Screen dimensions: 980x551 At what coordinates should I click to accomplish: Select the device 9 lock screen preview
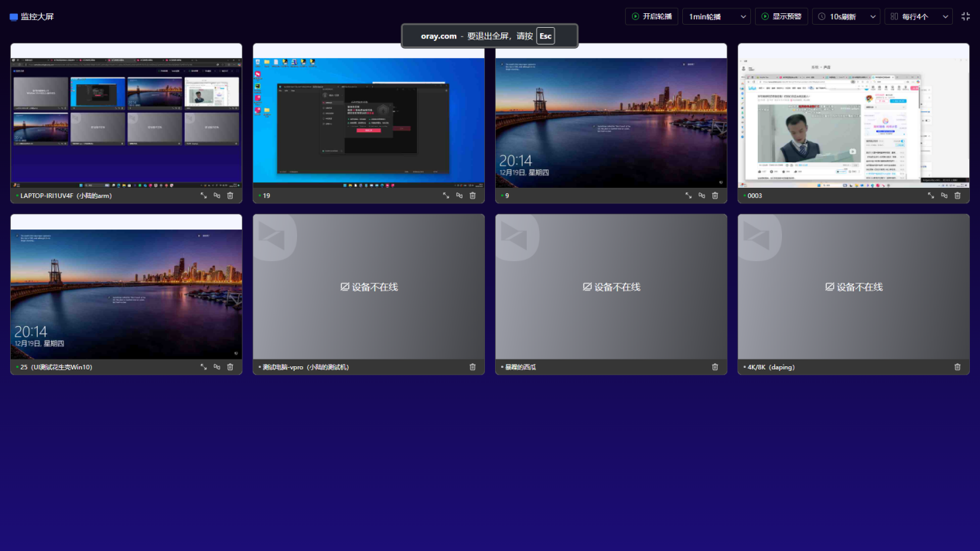point(611,122)
